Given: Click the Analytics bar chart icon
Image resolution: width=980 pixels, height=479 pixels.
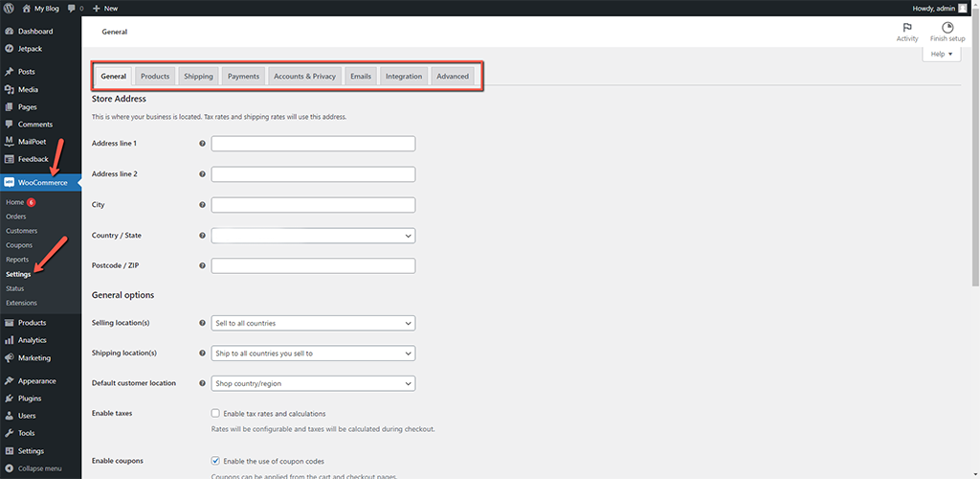Looking at the screenshot, I should coord(10,340).
